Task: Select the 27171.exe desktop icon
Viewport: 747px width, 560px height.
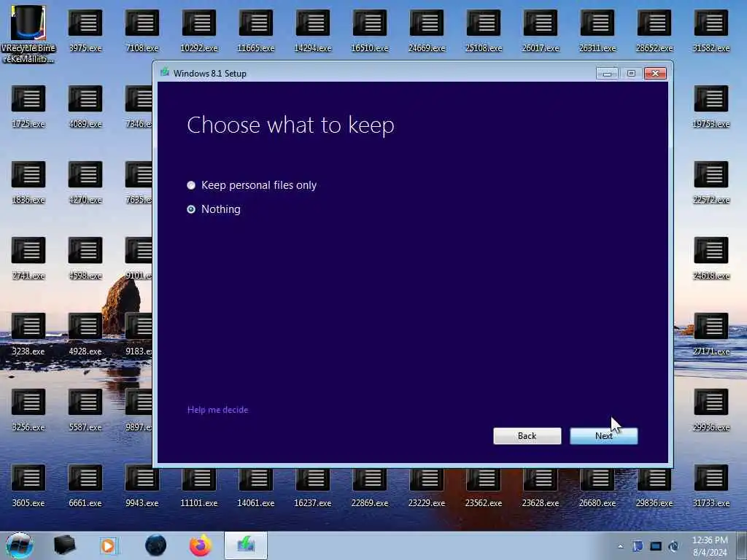Action: click(711, 334)
